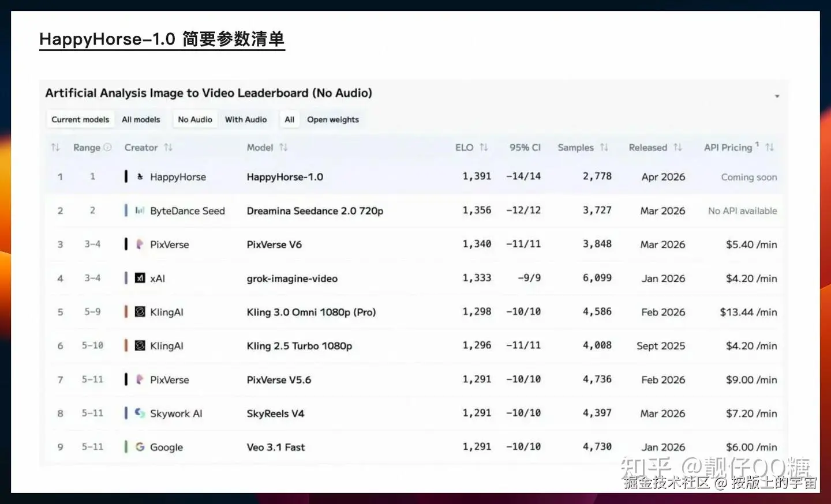Click the 5–10 range cell

pos(92,346)
